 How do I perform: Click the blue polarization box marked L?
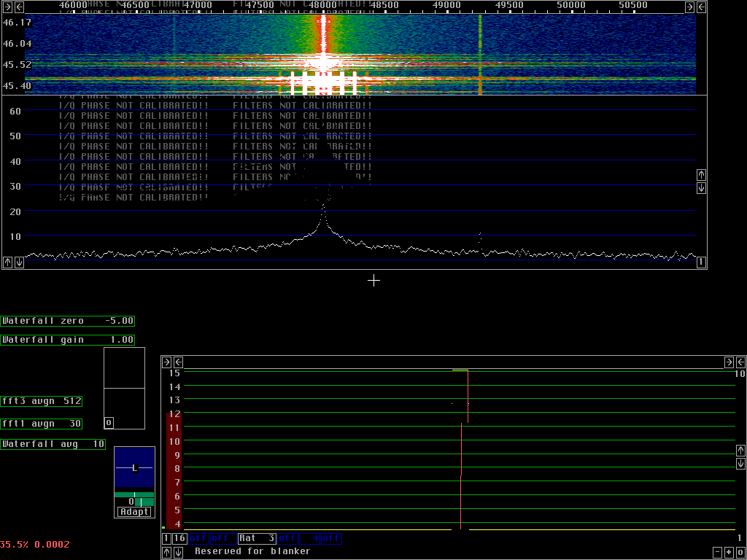(x=134, y=467)
